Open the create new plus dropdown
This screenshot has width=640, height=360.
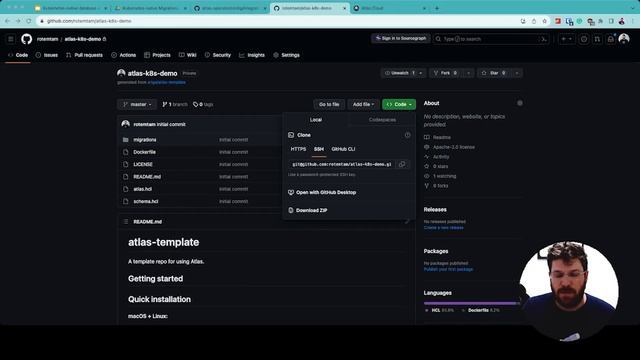566,39
